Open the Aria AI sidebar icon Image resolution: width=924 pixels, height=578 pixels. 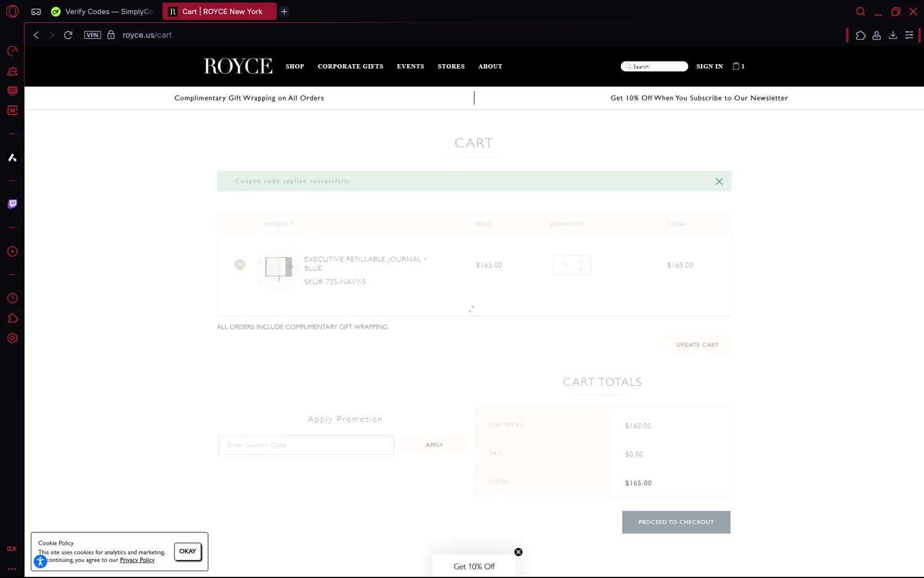12,158
